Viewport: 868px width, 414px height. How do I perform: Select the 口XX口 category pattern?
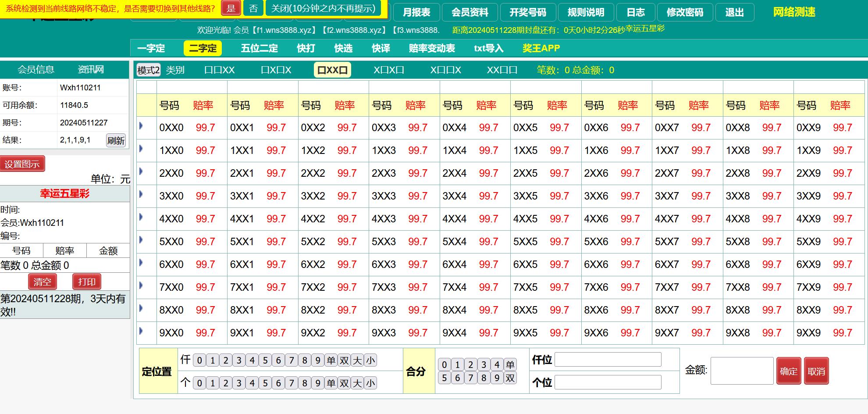coord(332,70)
